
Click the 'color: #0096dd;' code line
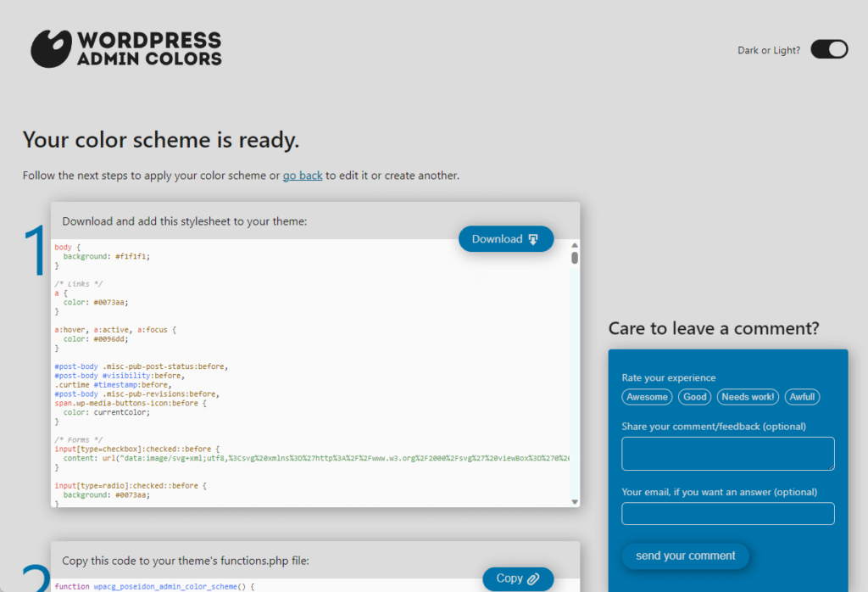click(x=96, y=339)
